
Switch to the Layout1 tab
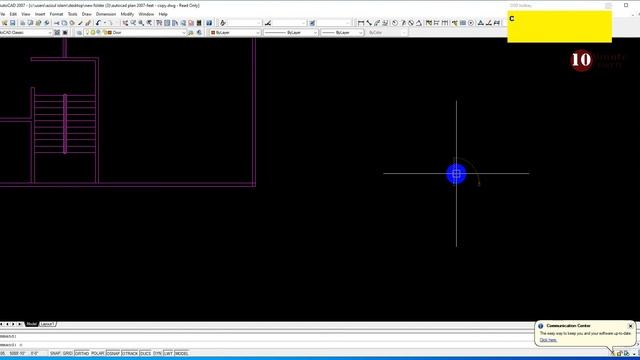(47, 324)
